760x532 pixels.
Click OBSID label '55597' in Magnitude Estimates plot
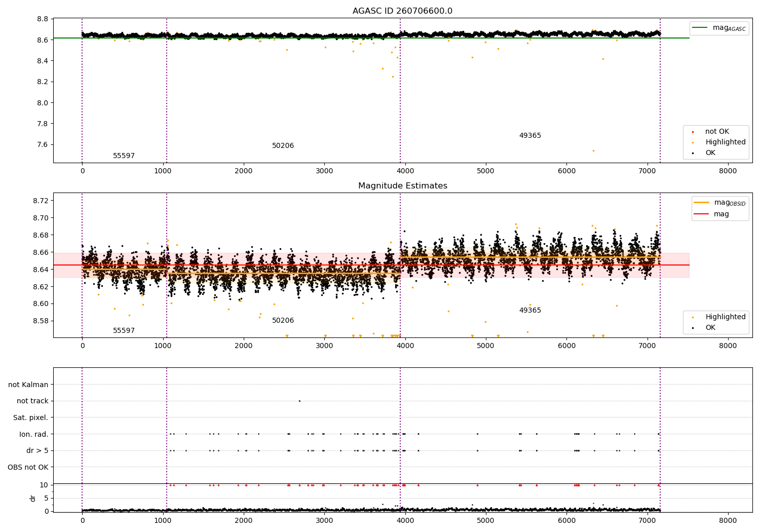[124, 331]
